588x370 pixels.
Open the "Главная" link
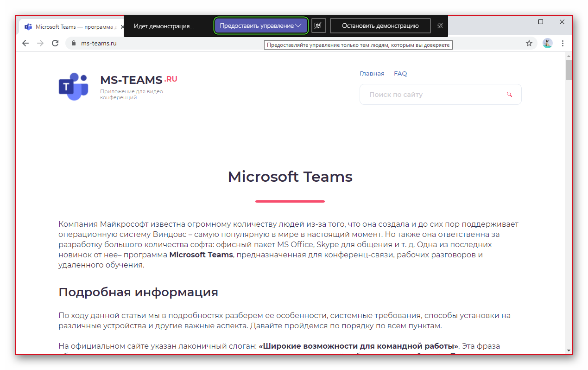(372, 73)
